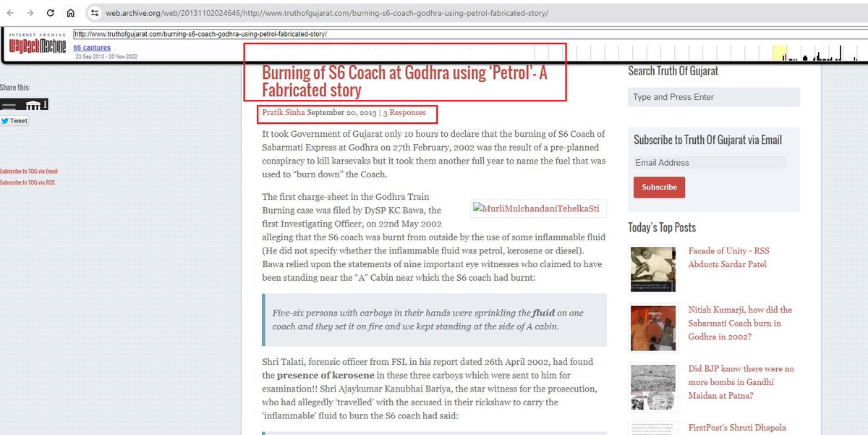Open Nitish Kumarji Sabarmati Coach post link

(x=740, y=323)
